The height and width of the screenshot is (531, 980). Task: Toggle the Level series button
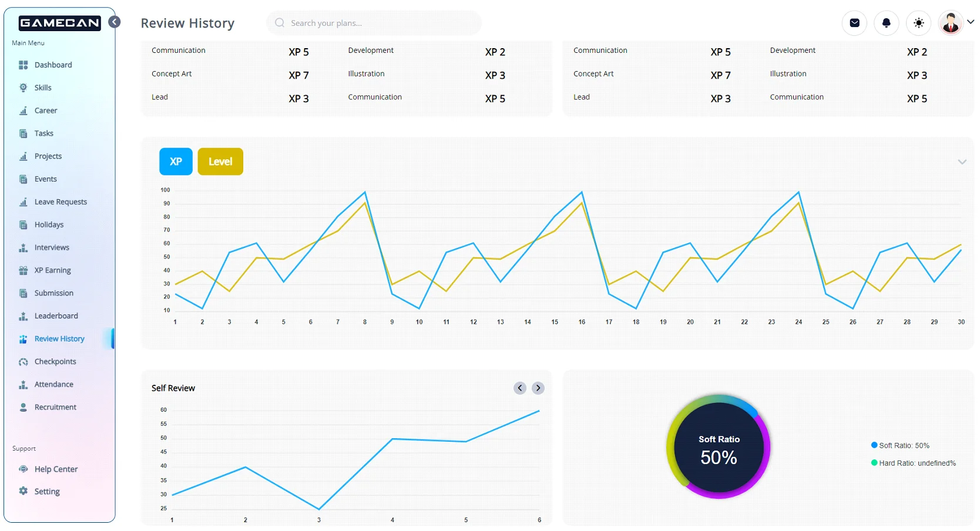point(220,162)
